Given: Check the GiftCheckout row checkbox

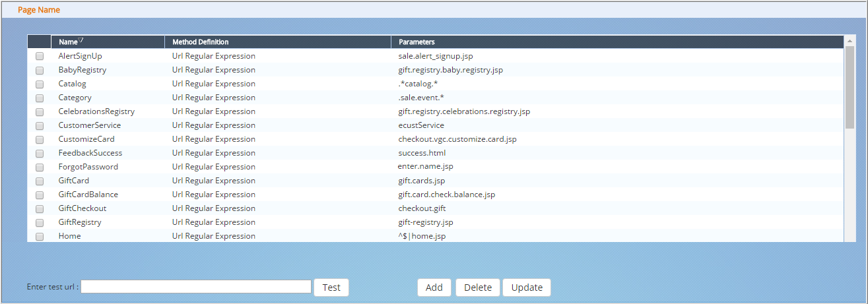Looking at the screenshot, I should (40, 208).
